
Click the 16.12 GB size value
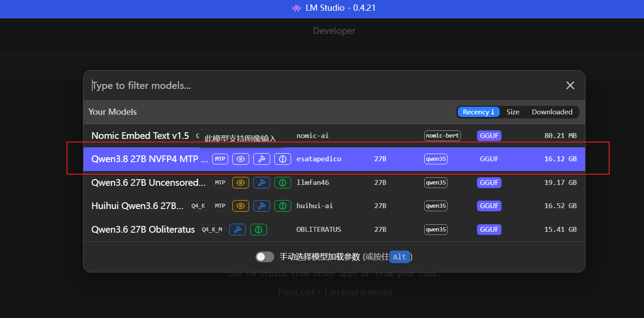pos(560,159)
